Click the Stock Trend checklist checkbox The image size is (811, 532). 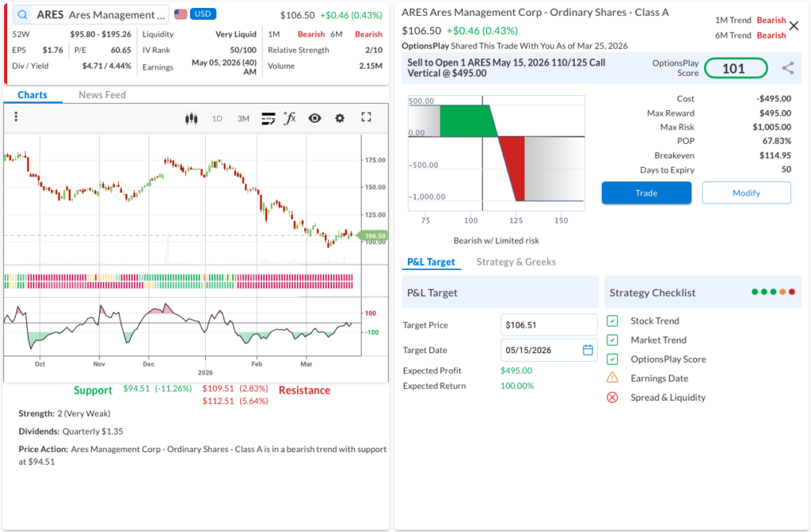tap(612, 321)
